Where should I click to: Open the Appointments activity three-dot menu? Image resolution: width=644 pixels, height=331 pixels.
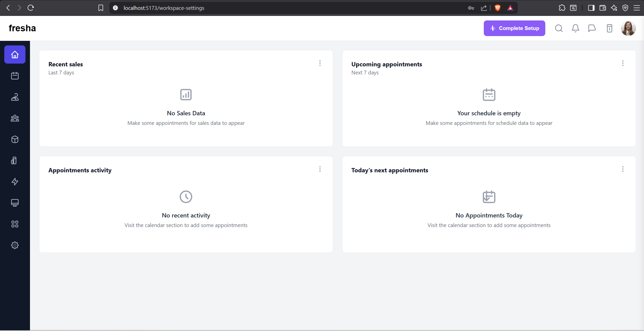pyautogui.click(x=320, y=169)
